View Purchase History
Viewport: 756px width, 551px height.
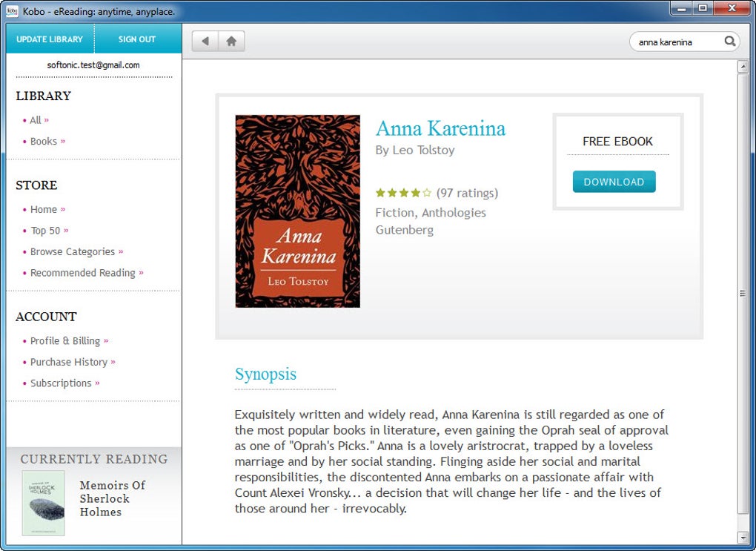69,363
